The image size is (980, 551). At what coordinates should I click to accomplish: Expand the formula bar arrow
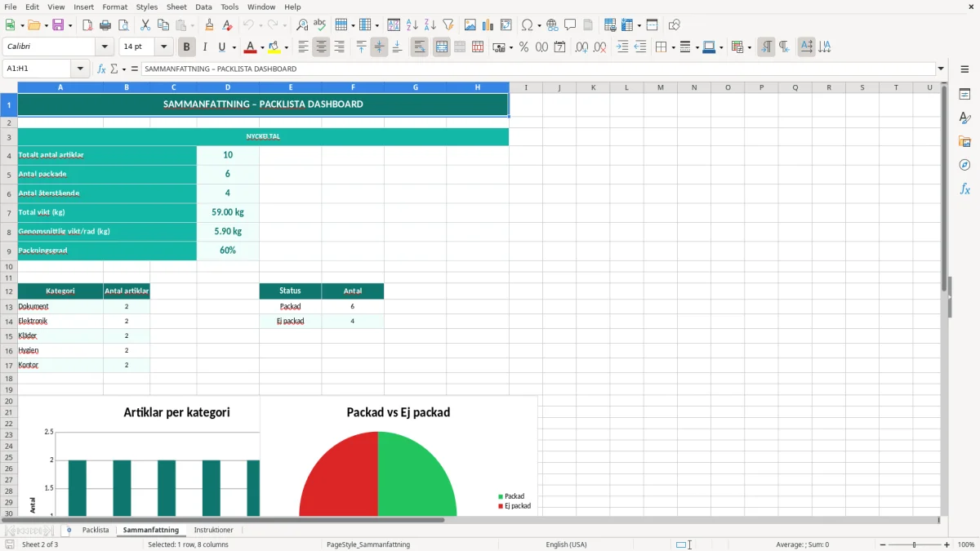tap(941, 69)
